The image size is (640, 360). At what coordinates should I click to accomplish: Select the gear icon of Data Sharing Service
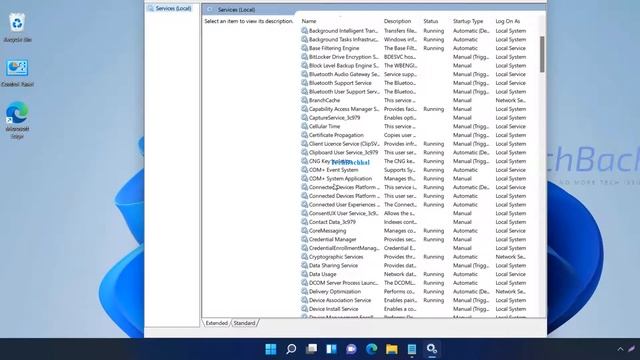pos(304,265)
